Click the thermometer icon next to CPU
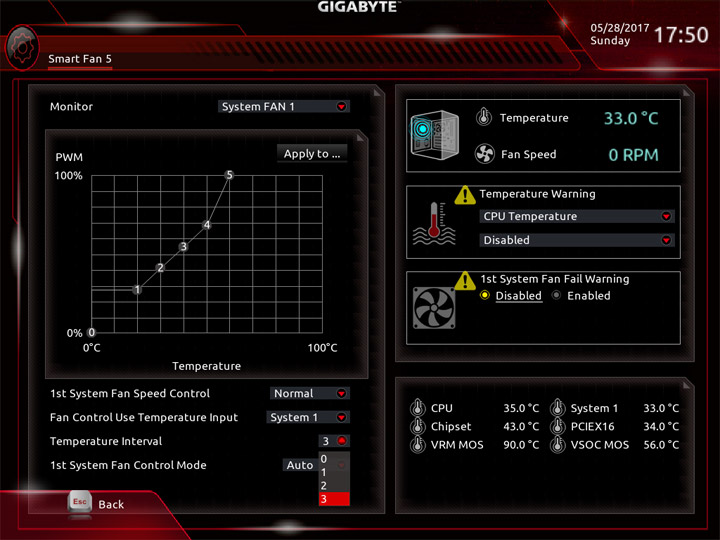The height and width of the screenshot is (540, 720). (x=417, y=408)
